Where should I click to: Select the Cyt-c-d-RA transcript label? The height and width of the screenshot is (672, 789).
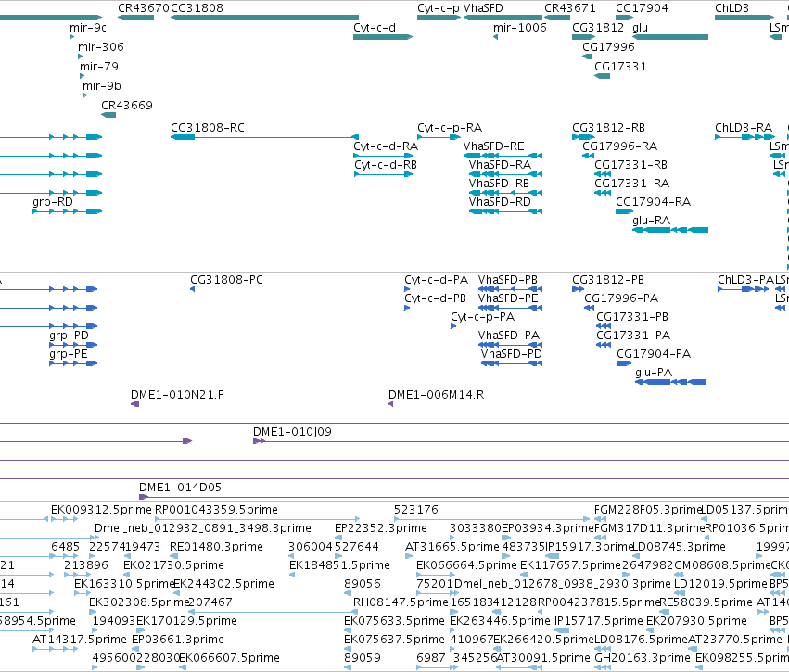[386, 146]
